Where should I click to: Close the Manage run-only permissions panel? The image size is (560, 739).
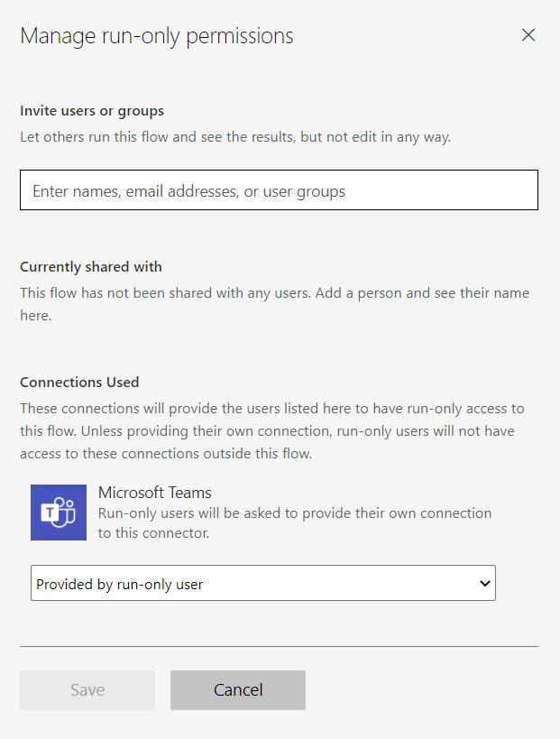pos(528,35)
